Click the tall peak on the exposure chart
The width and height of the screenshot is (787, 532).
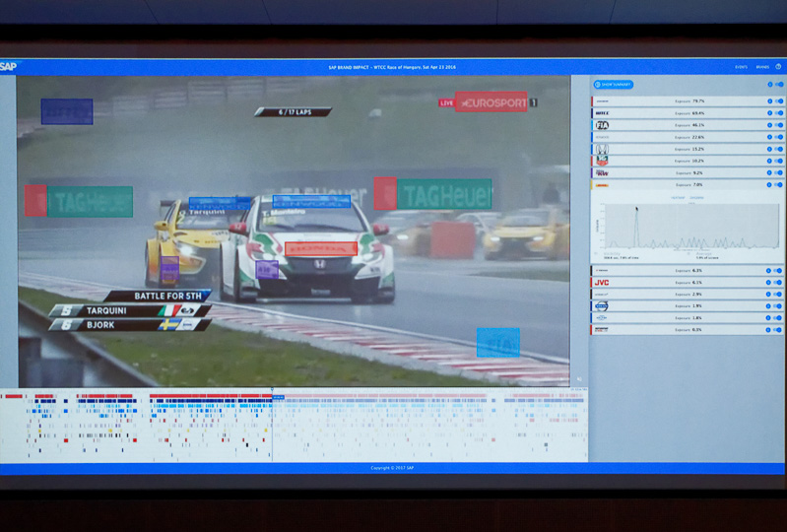(636, 210)
